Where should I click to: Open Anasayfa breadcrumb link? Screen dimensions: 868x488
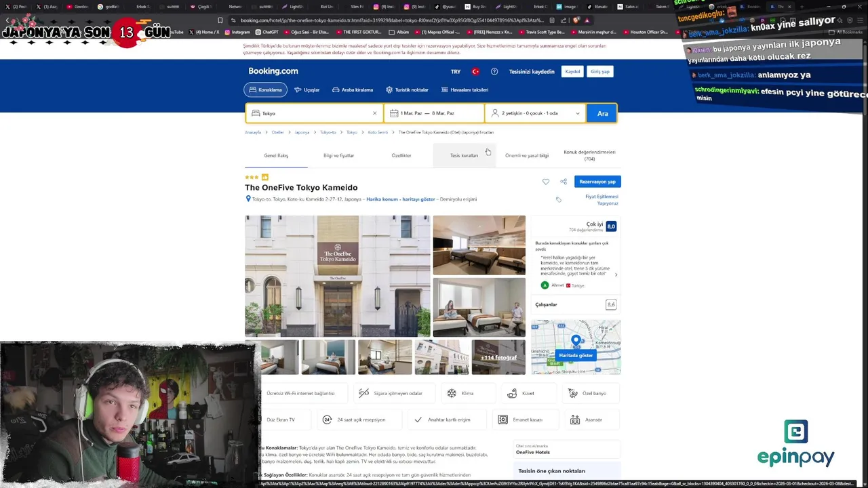(x=253, y=132)
